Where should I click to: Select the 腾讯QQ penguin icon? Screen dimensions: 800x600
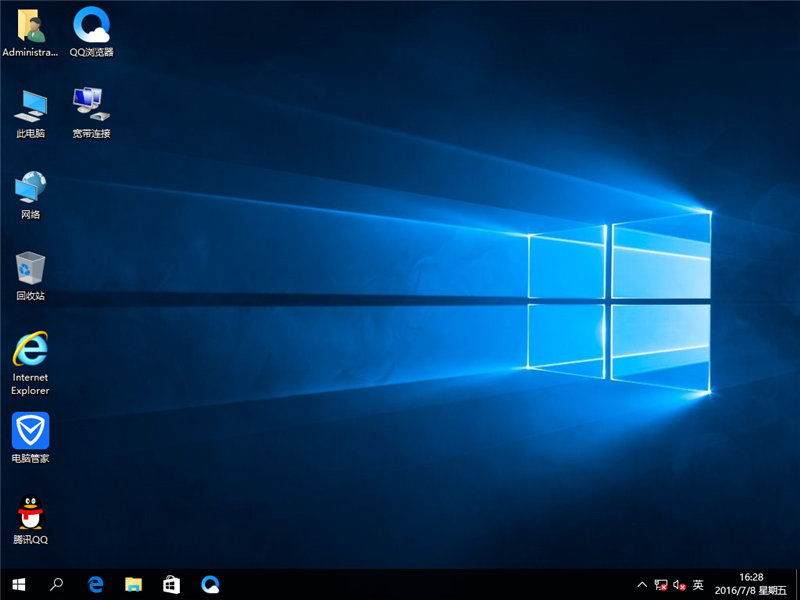click(x=31, y=519)
